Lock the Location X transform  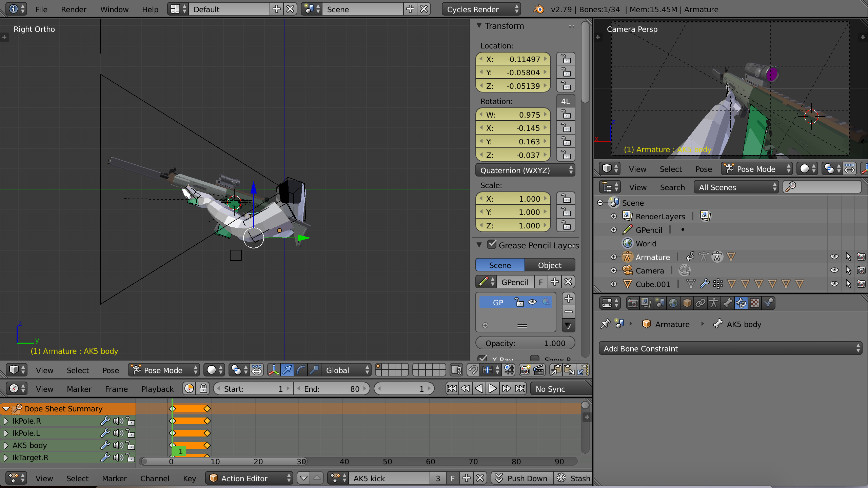[x=566, y=59]
